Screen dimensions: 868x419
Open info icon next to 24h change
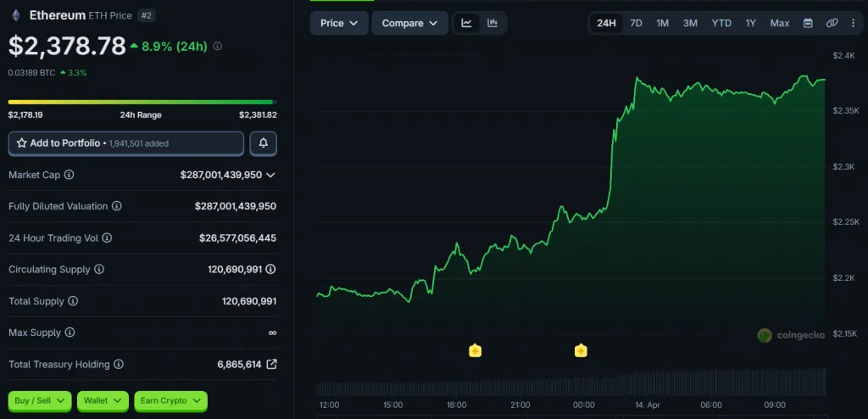pyautogui.click(x=218, y=46)
